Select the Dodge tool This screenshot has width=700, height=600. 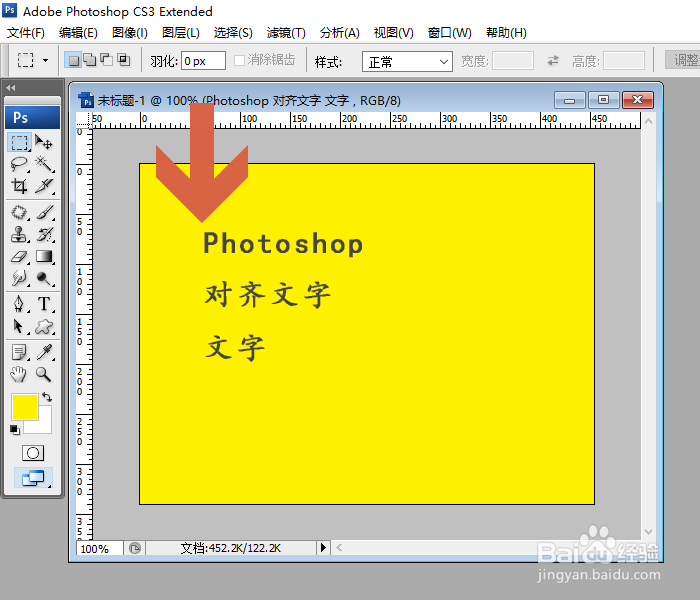coord(44,278)
